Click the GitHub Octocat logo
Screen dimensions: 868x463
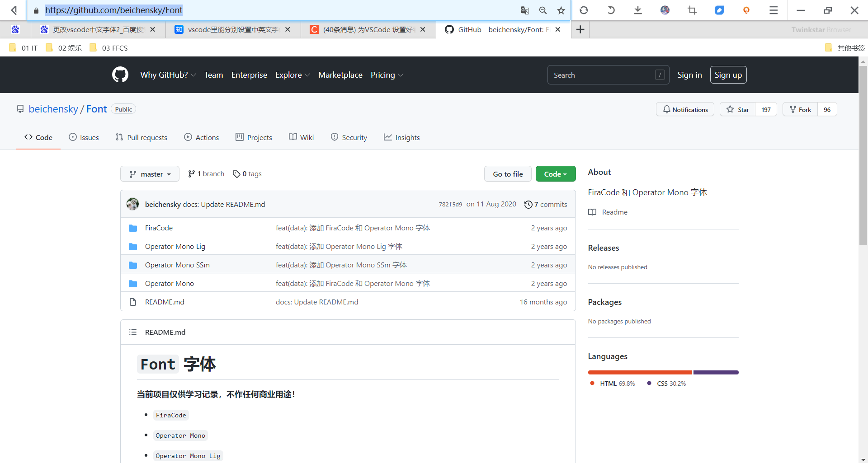tap(120, 75)
